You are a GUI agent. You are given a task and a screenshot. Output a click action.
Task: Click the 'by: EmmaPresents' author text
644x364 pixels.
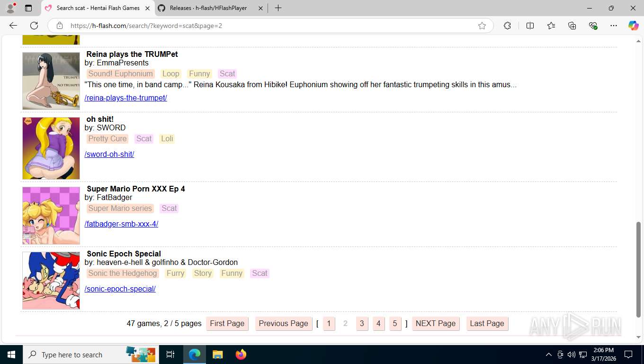116,63
